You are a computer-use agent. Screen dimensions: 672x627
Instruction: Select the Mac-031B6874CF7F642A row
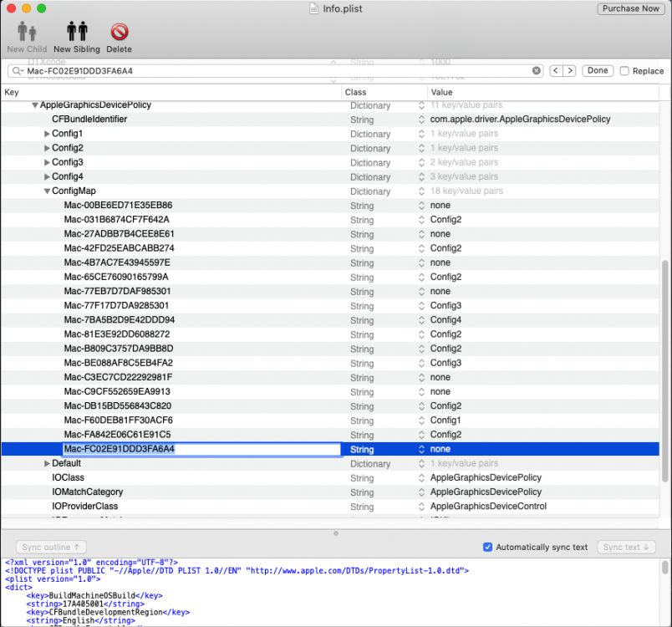[x=330, y=220]
